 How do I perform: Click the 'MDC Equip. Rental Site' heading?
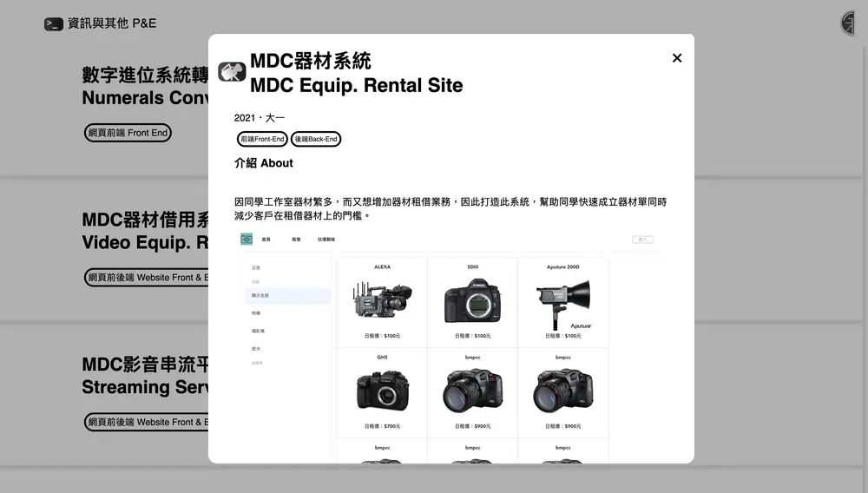coord(357,85)
